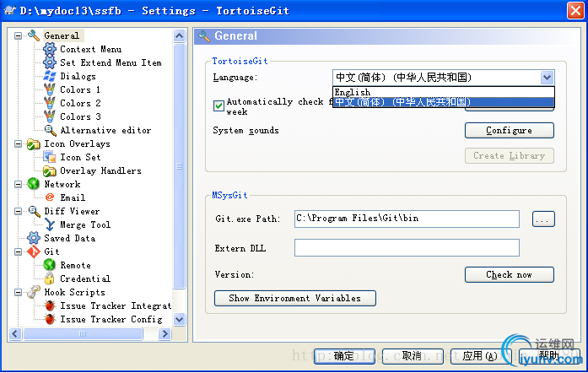The width and height of the screenshot is (588, 373).
Task: Collapse the Network tree node
Action: point(18,184)
